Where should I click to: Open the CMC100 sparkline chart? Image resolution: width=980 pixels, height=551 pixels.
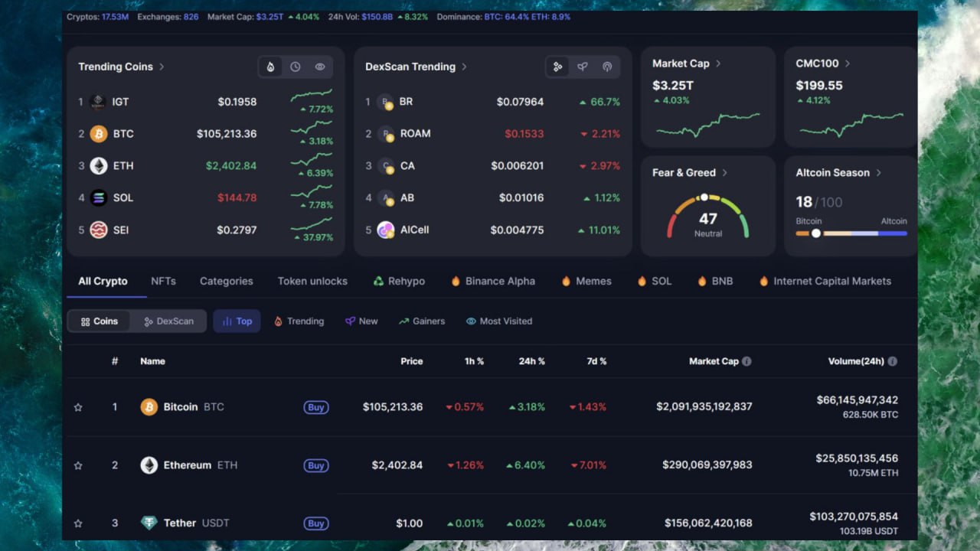(x=851, y=125)
